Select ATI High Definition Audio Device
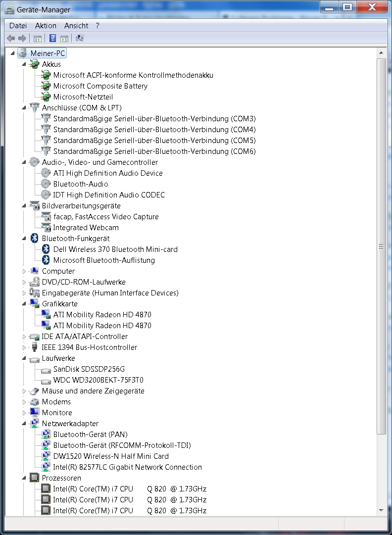The height and width of the screenshot is (535, 392). (108, 173)
